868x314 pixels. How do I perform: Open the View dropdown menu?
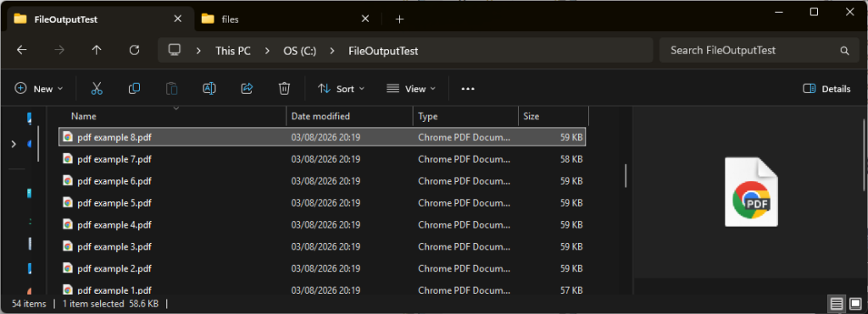(x=411, y=89)
